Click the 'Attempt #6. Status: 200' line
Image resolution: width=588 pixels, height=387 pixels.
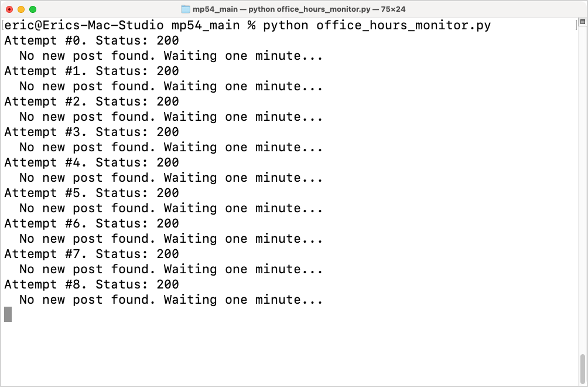pyautogui.click(x=92, y=223)
